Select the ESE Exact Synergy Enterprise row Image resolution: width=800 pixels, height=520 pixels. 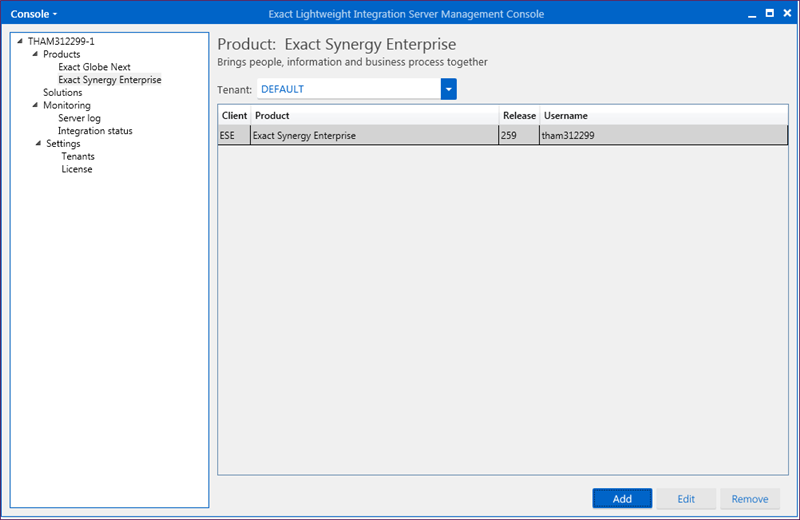(503, 135)
